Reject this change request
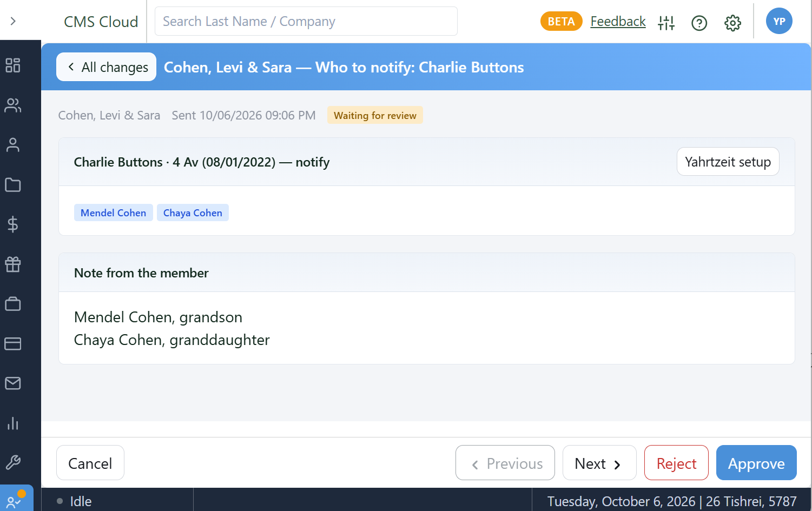 coord(676,463)
